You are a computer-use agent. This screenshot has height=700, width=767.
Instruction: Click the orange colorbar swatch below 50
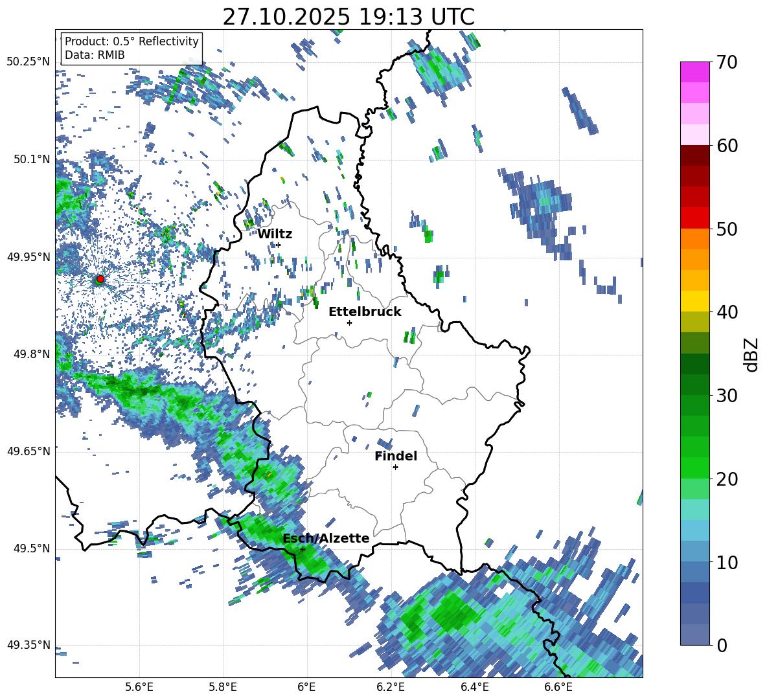694,239
